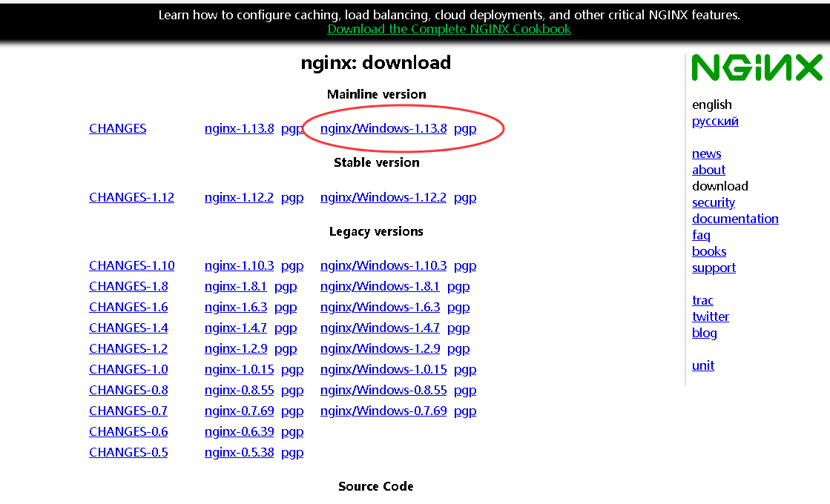This screenshot has height=504, width=830.
Task: Open CHANGES-0.8 link
Action: tap(128, 390)
